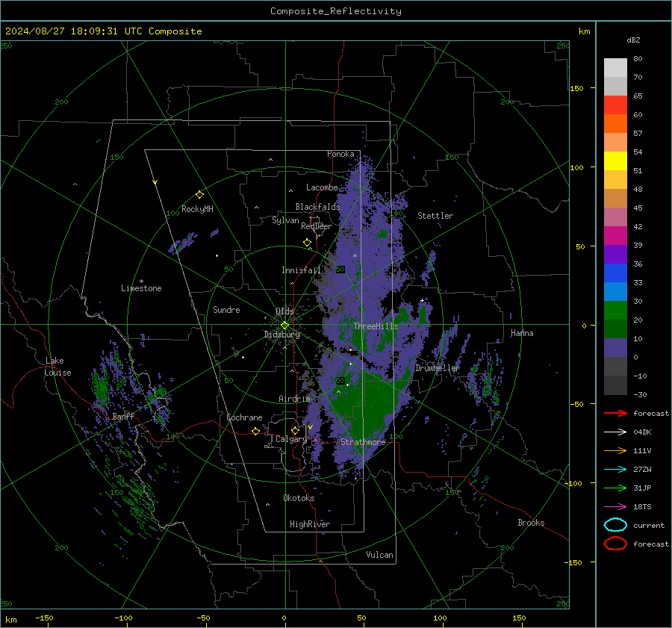This screenshot has height=628, width=672.
Task: Click the red legend color swatch
Action: [615, 105]
